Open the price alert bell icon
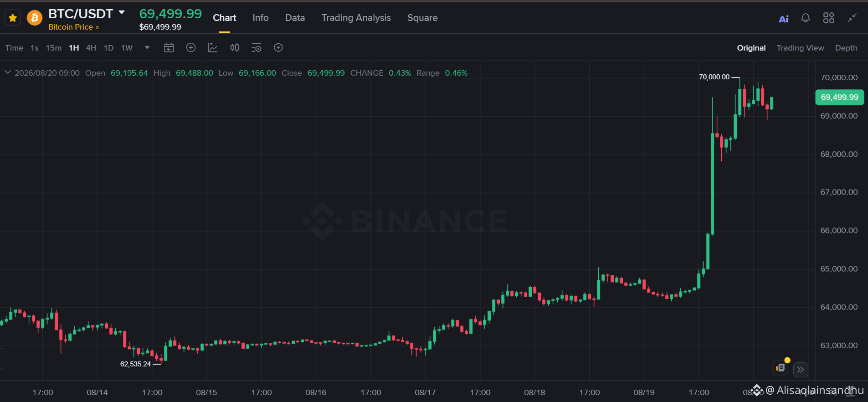 pyautogui.click(x=806, y=18)
